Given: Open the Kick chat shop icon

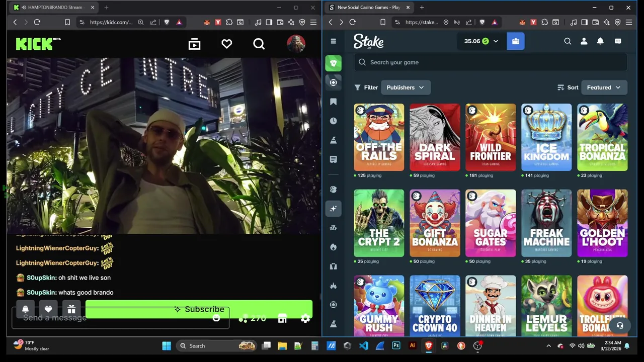Looking at the screenshot, I should (282, 319).
